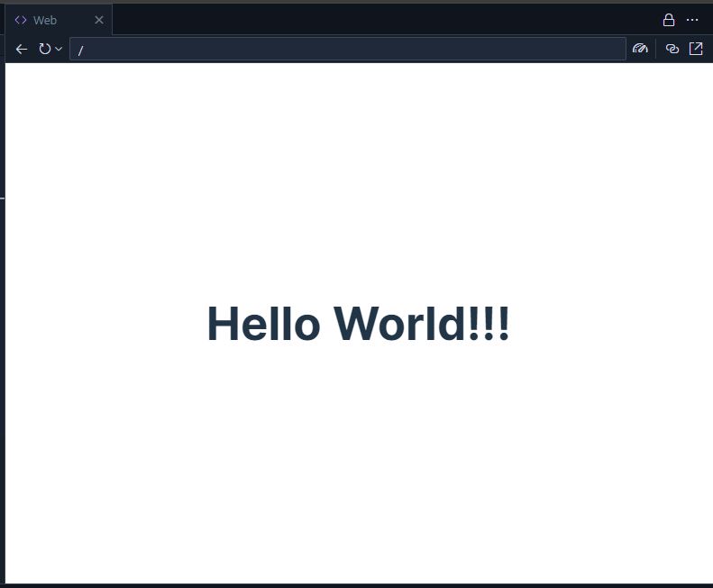The image size is (713, 588).
Task: Open the performance gauge icon
Action: [640, 49]
